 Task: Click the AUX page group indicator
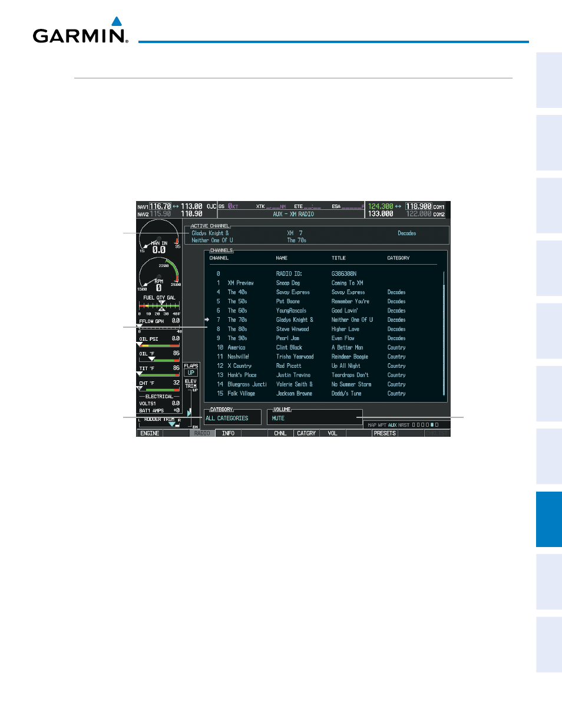coord(392,425)
